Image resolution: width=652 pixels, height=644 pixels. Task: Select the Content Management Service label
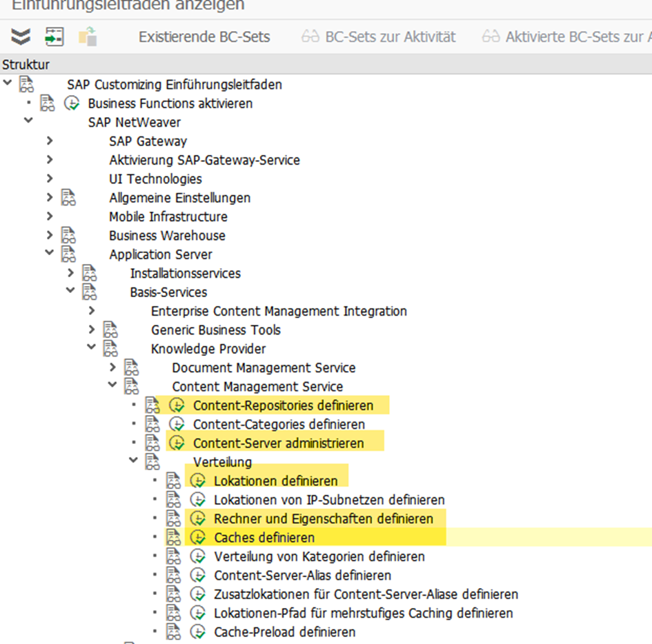(257, 386)
